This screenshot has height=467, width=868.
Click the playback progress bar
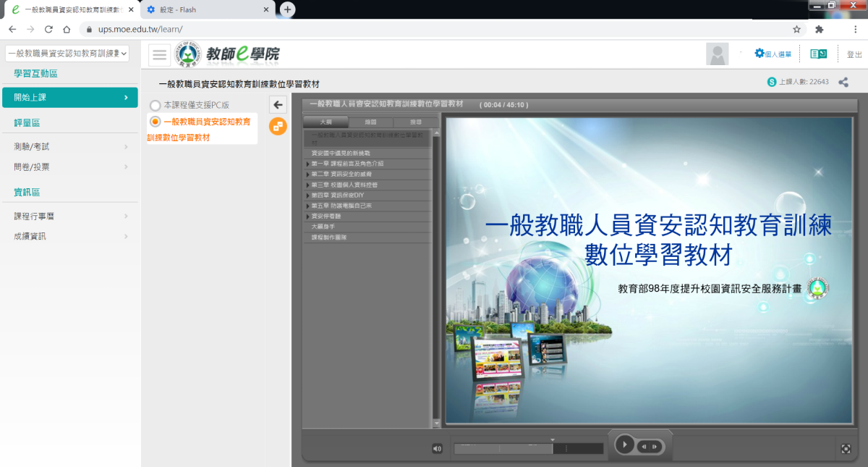tap(528, 449)
